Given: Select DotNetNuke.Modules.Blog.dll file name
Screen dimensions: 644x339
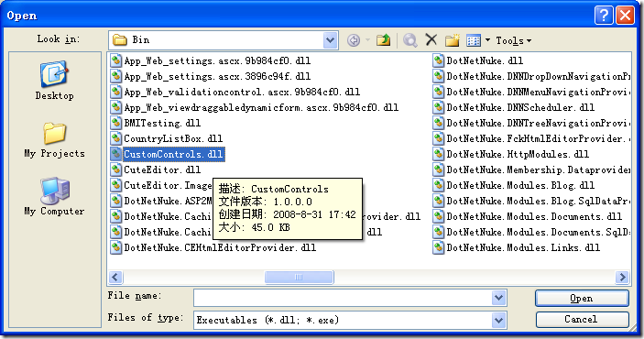Looking at the screenshot, I should pos(520,185).
